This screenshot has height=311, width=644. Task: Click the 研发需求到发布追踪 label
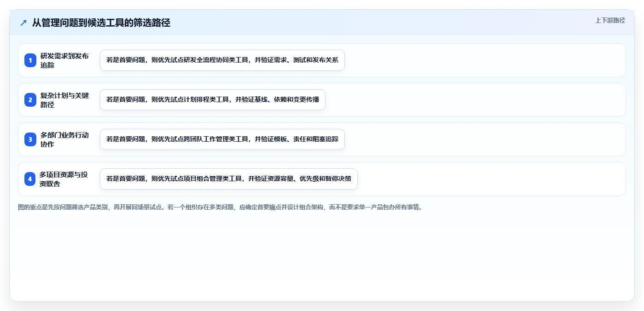pos(64,60)
